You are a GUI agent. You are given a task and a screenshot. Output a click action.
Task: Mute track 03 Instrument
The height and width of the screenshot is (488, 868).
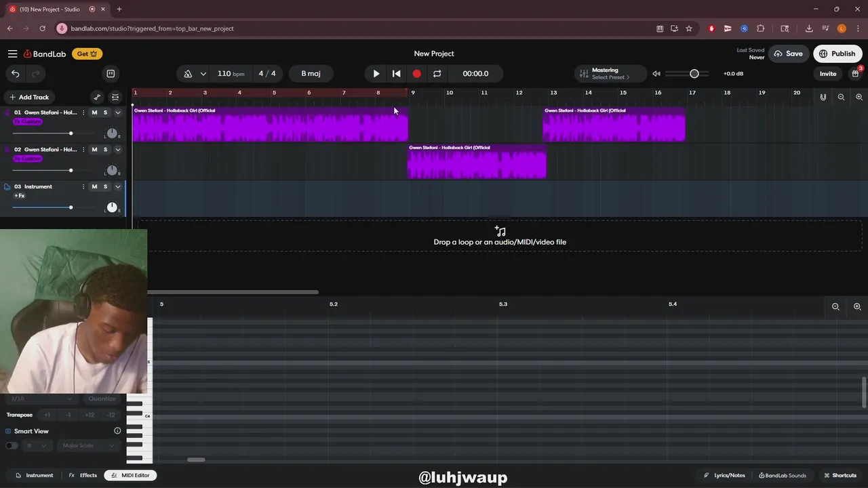pos(94,186)
